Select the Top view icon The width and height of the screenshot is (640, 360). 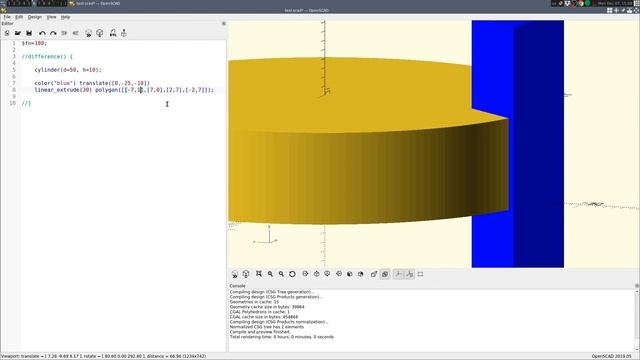click(316, 274)
